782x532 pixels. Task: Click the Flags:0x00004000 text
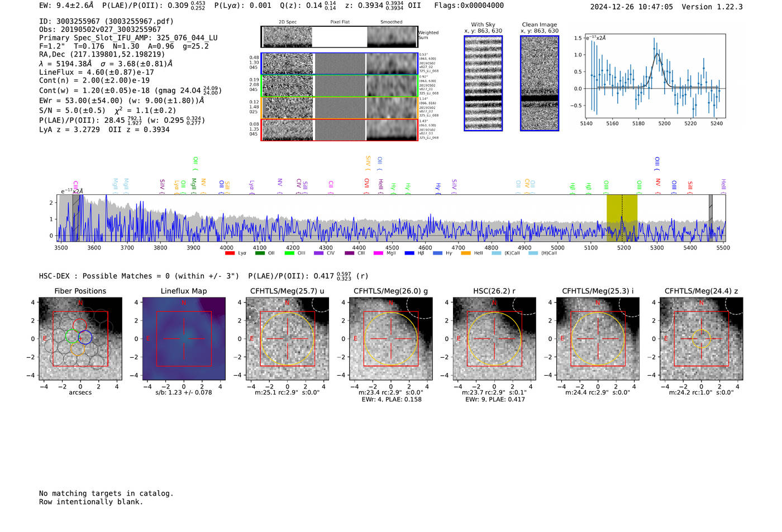[469, 6]
